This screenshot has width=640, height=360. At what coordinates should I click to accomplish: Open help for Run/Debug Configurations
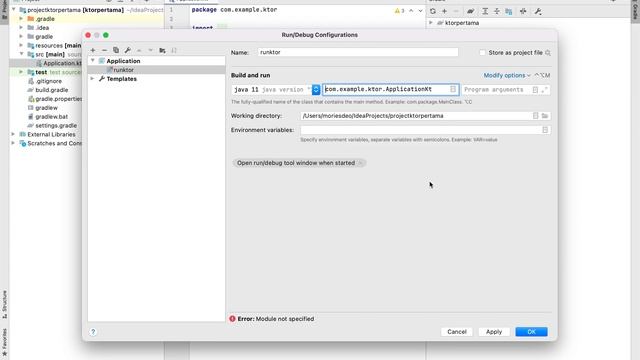(93, 332)
